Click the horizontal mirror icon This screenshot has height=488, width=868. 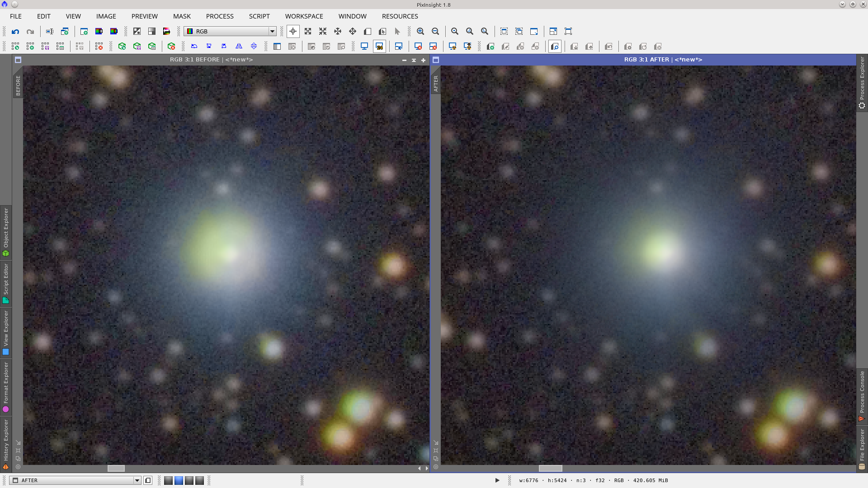point(239,47)
